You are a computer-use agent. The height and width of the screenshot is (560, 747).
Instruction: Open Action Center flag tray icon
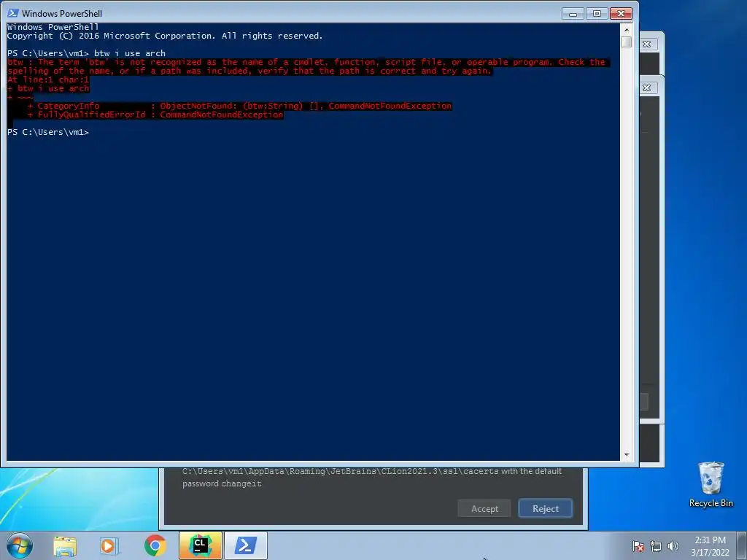638,546
